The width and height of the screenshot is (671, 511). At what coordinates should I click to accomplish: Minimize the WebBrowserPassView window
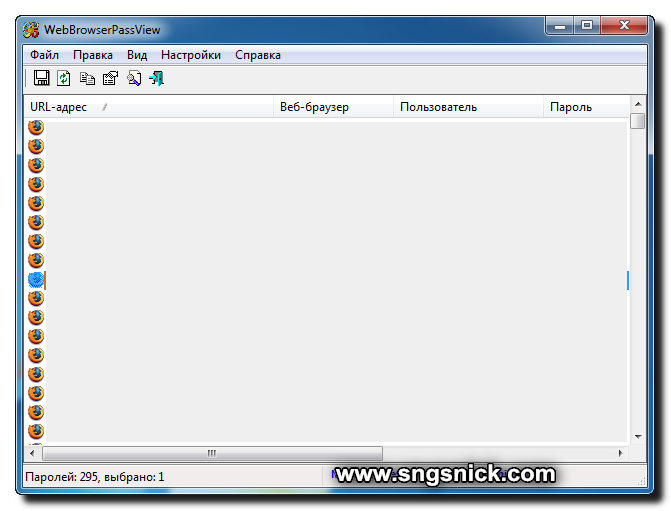[x=560, y=27]
